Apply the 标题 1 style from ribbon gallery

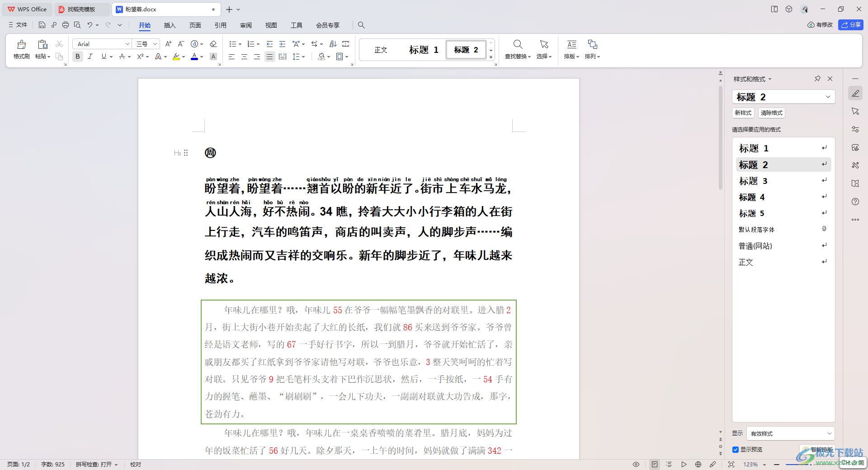tap(424, 50)
